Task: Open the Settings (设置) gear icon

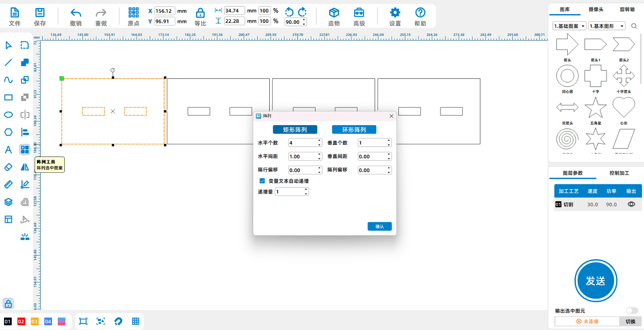Action: pyautogui.click(x=395, y=13)
